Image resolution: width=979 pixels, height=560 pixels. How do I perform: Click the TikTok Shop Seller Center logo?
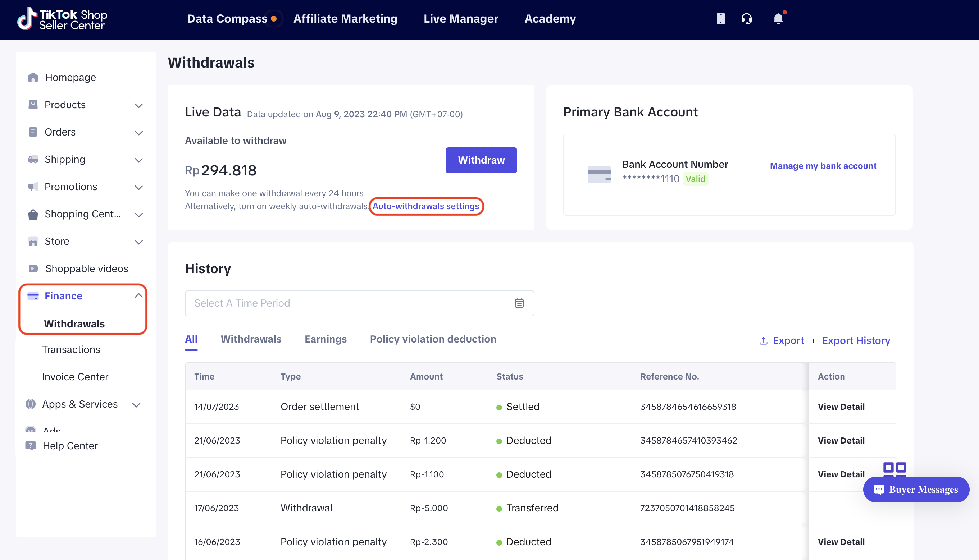pos(62,18)
